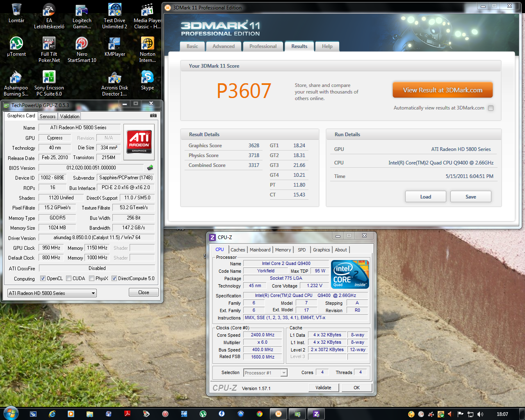
Task: Click View Result at 3DMark.com button
Action: pyautogui.click(x=443, y=90)
